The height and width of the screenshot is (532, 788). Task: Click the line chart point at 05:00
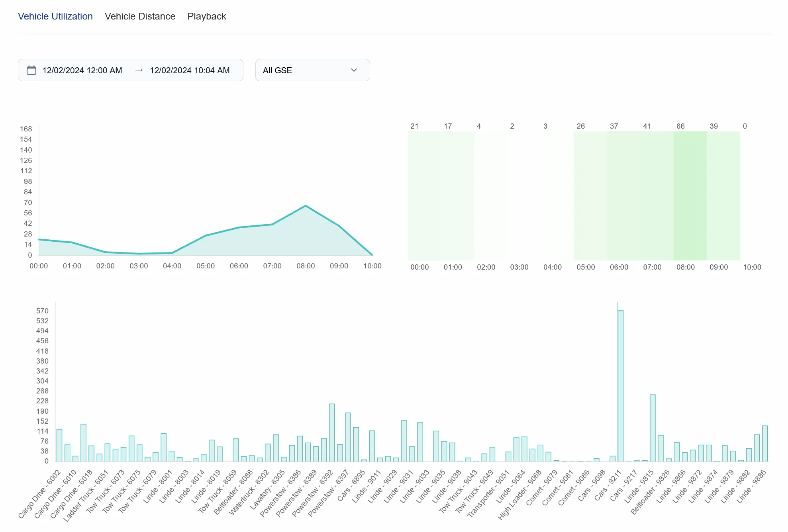click(206, 236)
